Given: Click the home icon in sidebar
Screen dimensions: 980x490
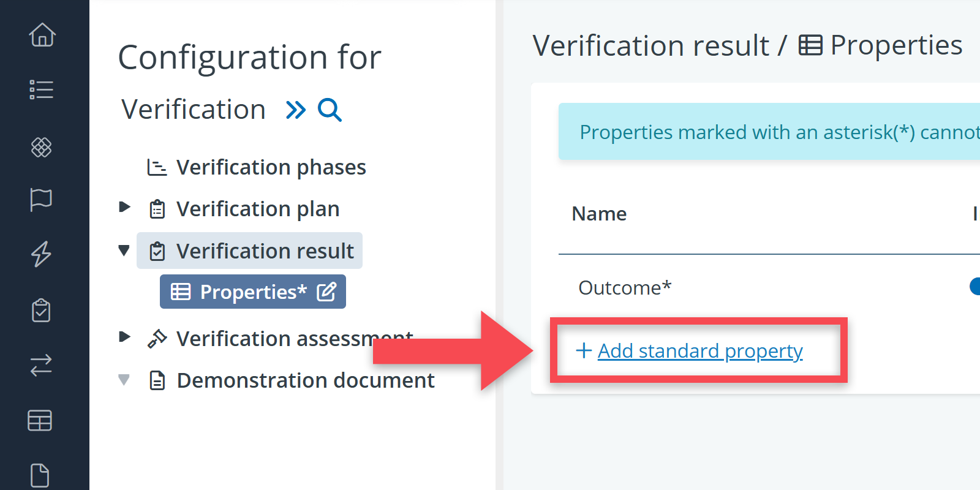Looking at the screenshot, I should tap(42, 35).
